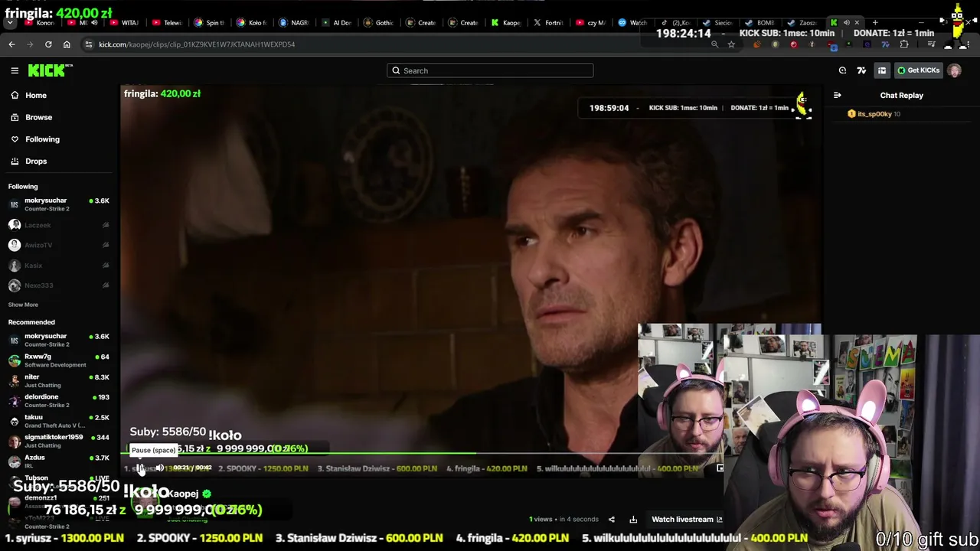
Task: Open Rxww7g recommended channel
Action: [x=59, y=360]
